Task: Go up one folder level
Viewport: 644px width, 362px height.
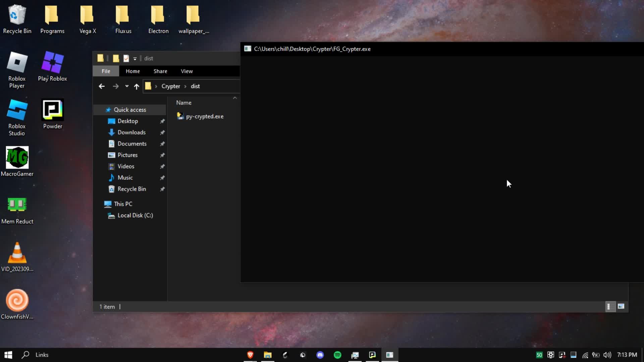Action: point(137,86)
